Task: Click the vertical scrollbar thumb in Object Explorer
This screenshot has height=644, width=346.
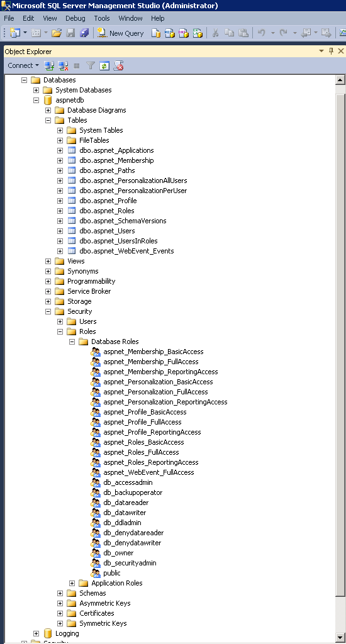Action: 340,345
